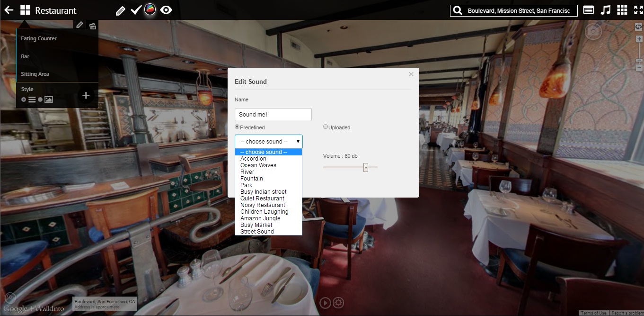Choose River from the sound list
Screen dimensions: 644x316
pos(268,172)
